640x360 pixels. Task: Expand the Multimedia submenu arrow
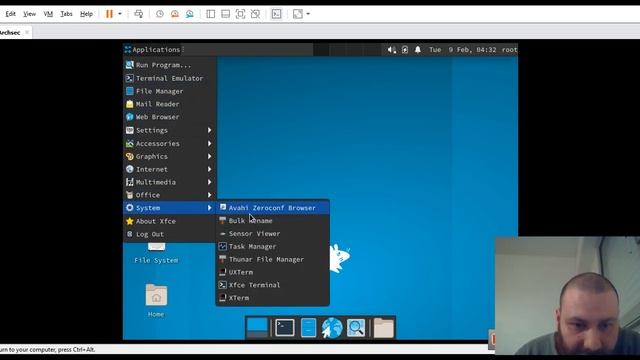[x=209, y=182]
